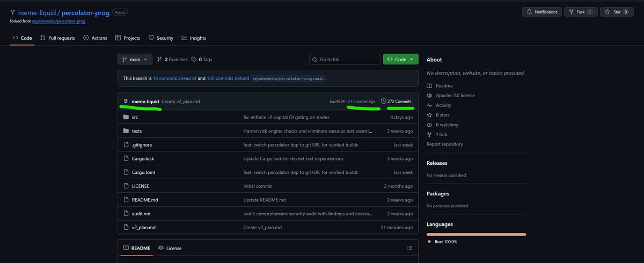
Task: Open the 18 commits ahead of link
Action: coord(174,78)
